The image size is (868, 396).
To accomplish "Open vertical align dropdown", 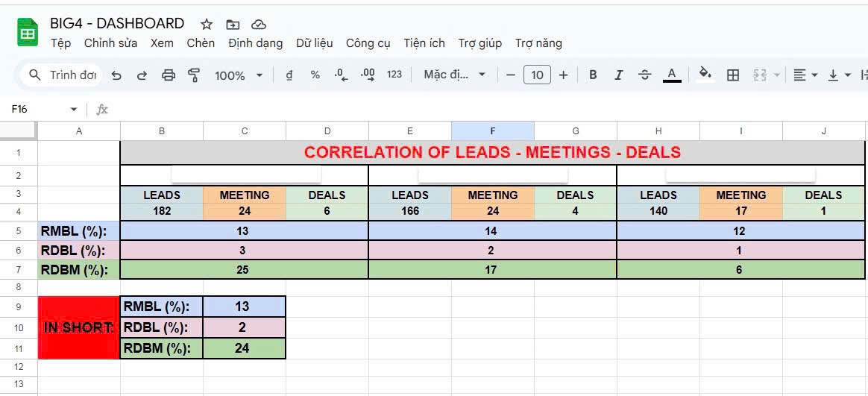I will [x=839, y=75].
